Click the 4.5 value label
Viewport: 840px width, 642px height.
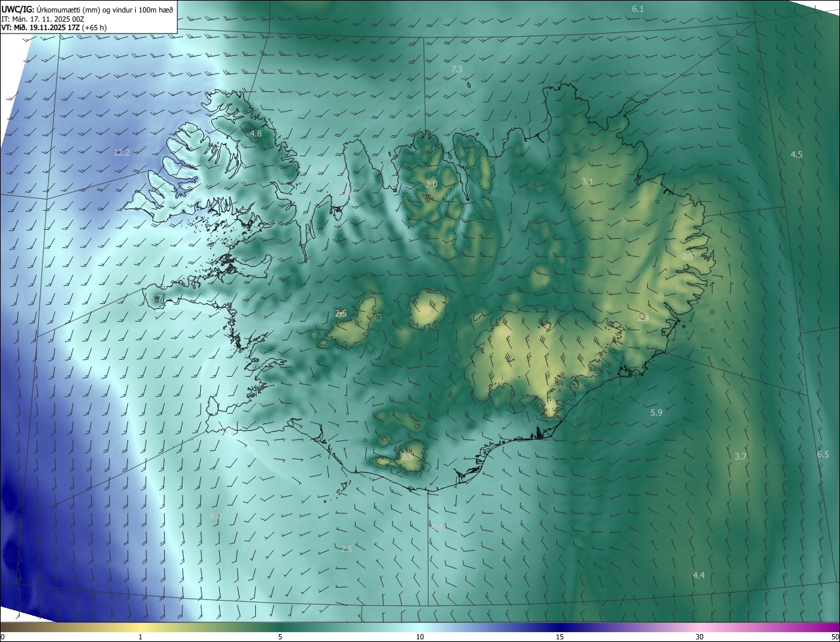[x=796, y=154]
